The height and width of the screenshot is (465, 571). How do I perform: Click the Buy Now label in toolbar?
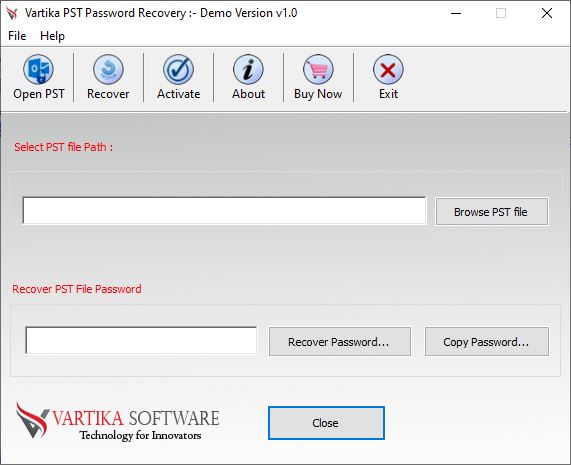pos(318,94)
